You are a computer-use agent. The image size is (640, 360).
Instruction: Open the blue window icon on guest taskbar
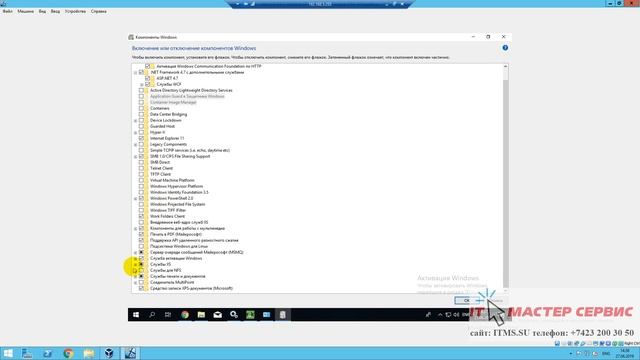pos(267,315)
